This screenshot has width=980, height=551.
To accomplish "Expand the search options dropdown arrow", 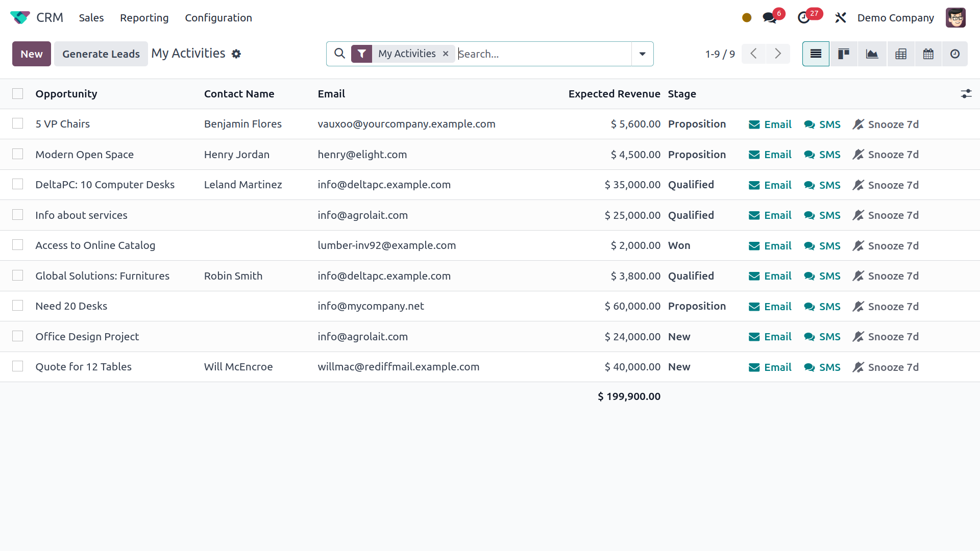I will coord(642,54).
